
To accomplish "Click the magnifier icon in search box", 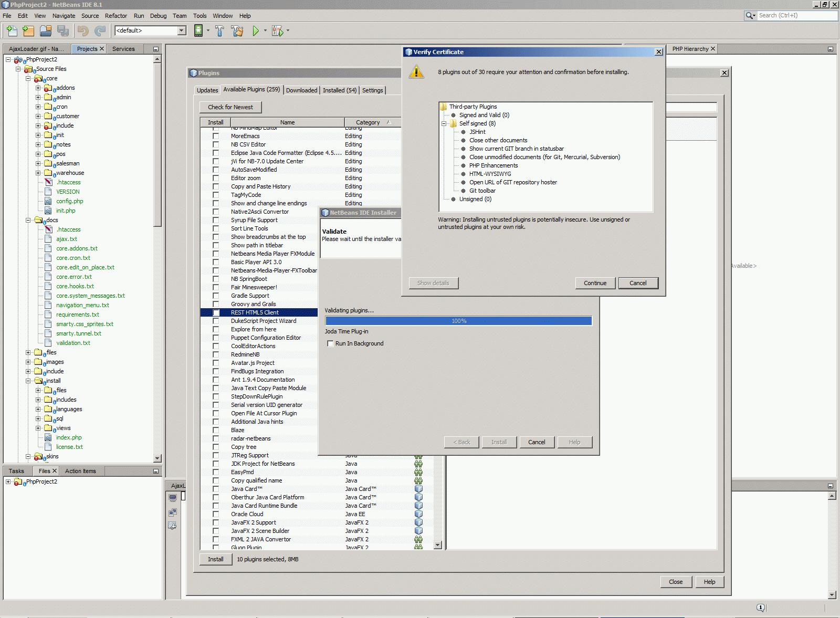I will tap(750, 16).
